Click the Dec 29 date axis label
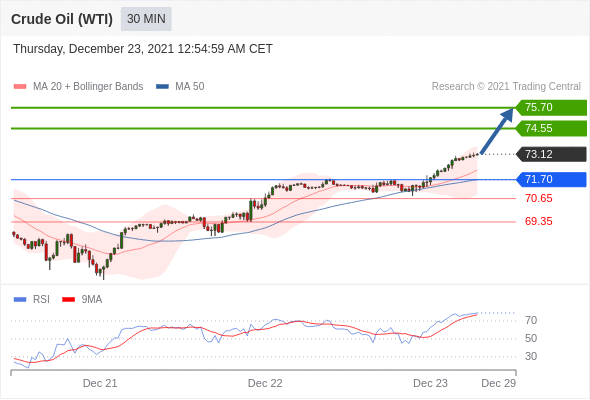 (499, 383)
